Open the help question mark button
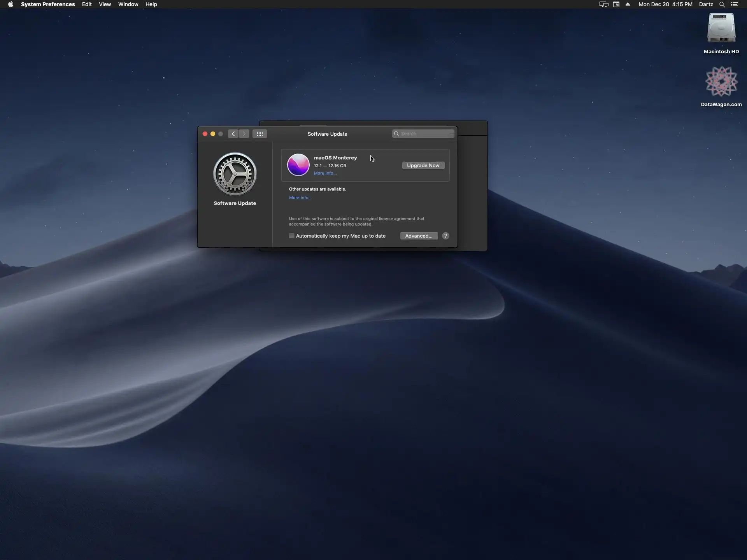The image size is (747, 560). (445, 236)
